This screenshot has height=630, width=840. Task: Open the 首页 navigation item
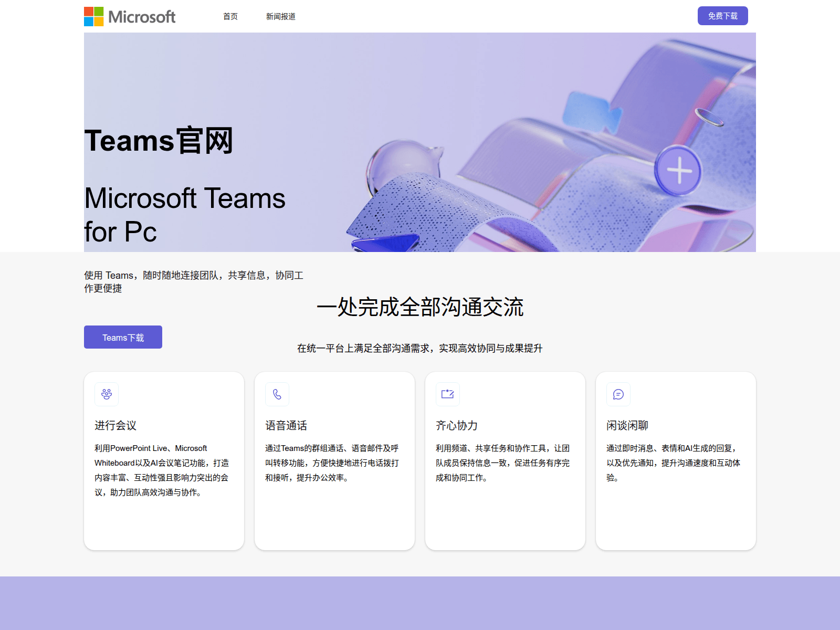tap(230, 16)
